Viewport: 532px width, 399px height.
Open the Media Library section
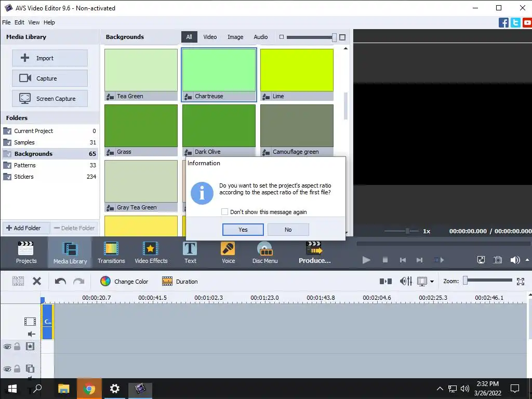click(x=70, y=252)
